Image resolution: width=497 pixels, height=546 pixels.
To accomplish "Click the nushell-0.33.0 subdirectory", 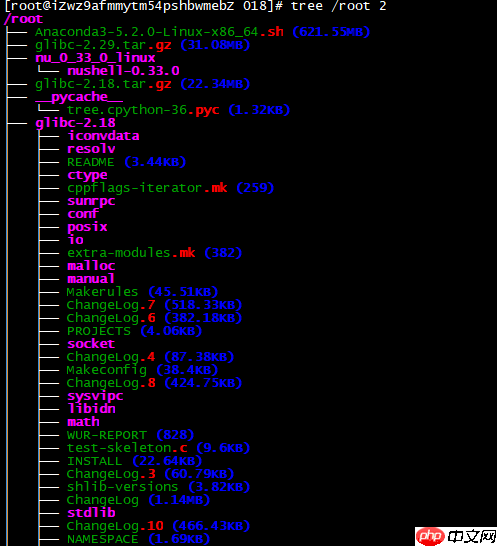I will pos(123,71).
